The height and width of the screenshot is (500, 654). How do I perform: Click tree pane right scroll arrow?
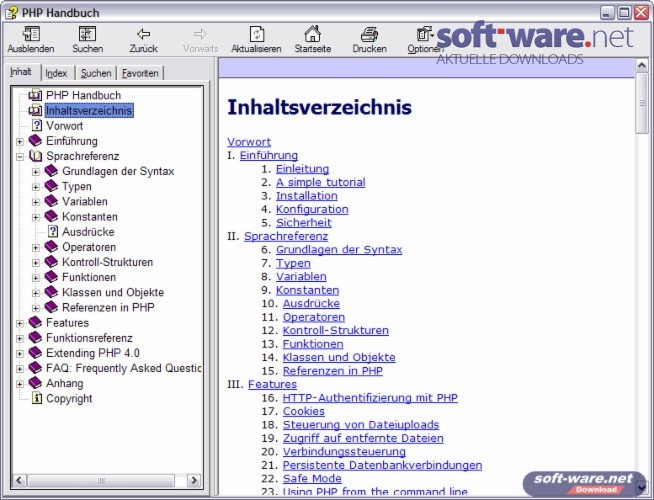[x=193, y=480]
